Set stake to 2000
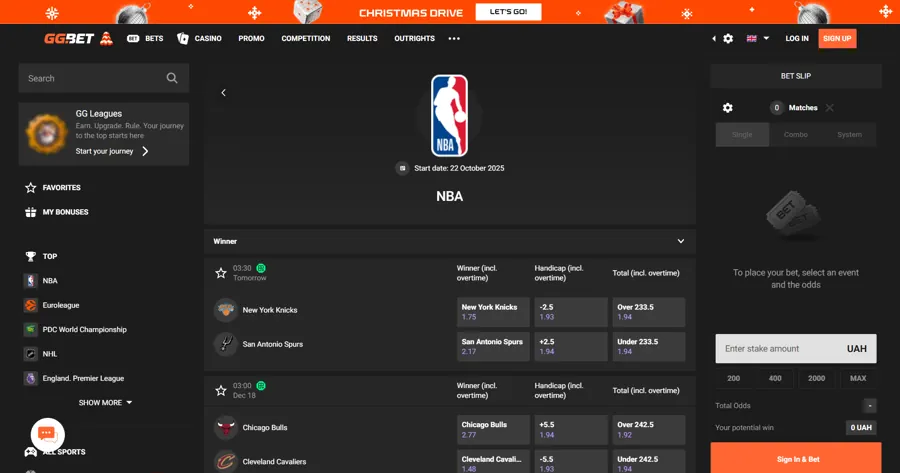 click(x=816, y=378)
